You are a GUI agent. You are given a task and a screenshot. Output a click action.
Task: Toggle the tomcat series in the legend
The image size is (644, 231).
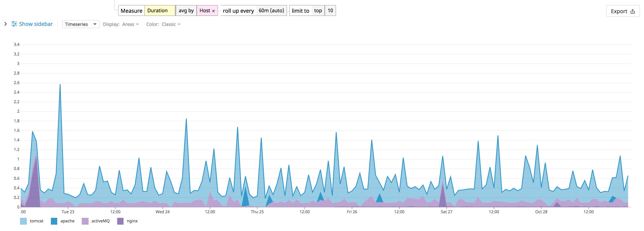[37, 221]
